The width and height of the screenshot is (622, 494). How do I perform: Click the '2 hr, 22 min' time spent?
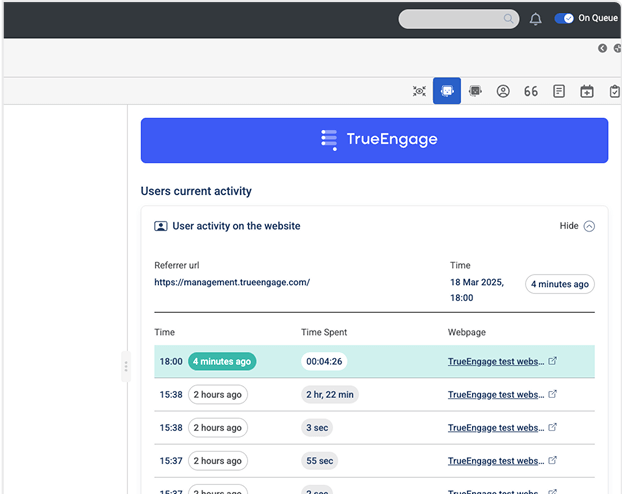(x=330, y=394)
